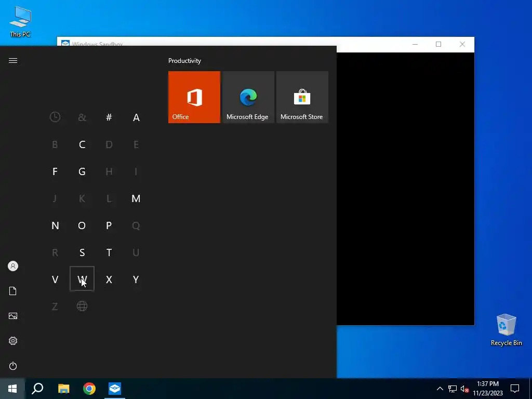The image size is (532, 399).
Task: Expand the Start menu hamburger button
Action: 13,61
